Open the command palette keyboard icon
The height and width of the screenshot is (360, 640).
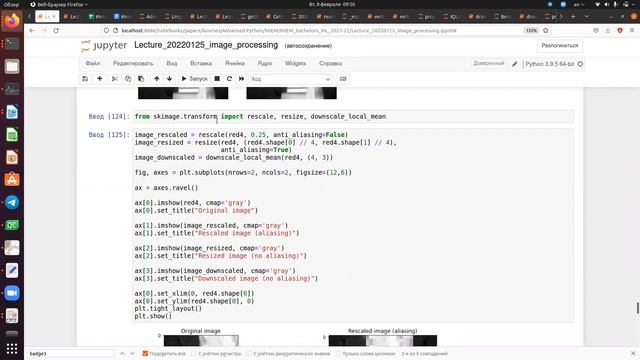343,79
